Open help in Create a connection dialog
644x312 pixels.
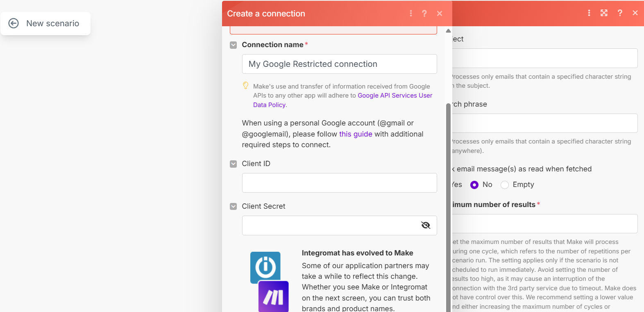(424, 14)
